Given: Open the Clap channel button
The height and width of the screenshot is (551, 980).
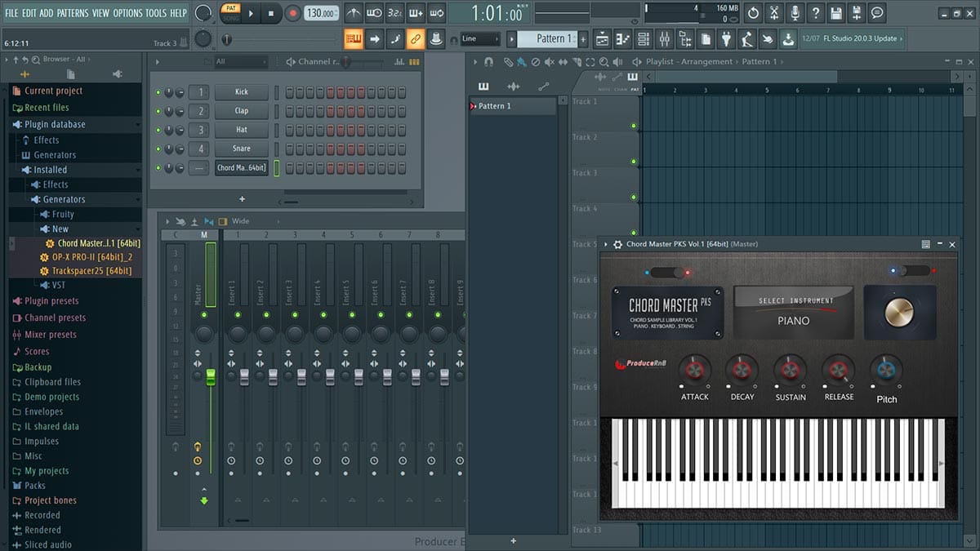Looking at the screenshot, I should [x=242, y=111].
